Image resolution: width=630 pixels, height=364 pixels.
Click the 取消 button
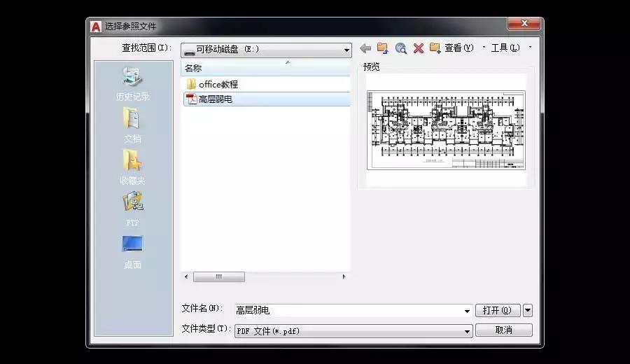[x=504, y=330]
